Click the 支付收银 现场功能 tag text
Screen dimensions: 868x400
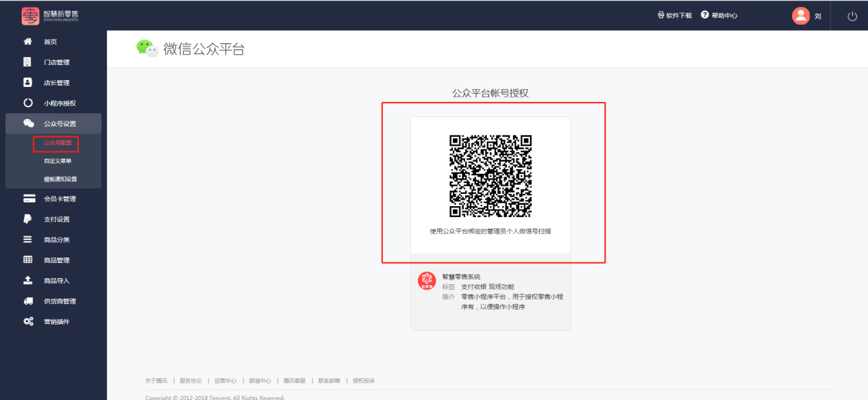(488, 286)
